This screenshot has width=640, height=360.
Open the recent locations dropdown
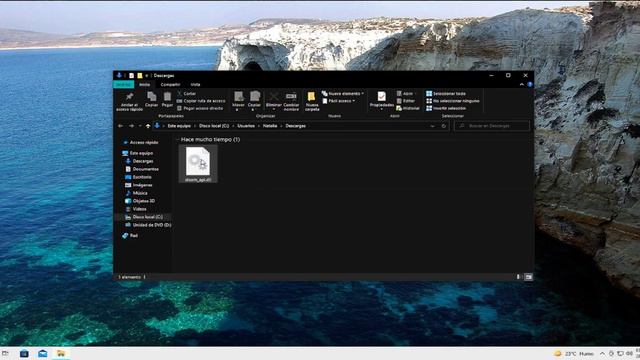point(140,126)
